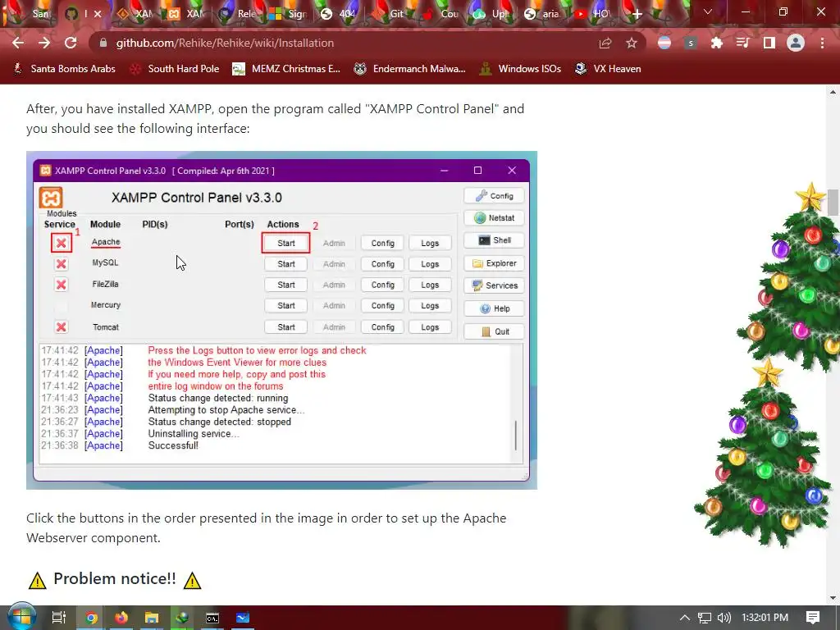Click Netstat button in XAMPP screenshot

[x=494, y=218]
